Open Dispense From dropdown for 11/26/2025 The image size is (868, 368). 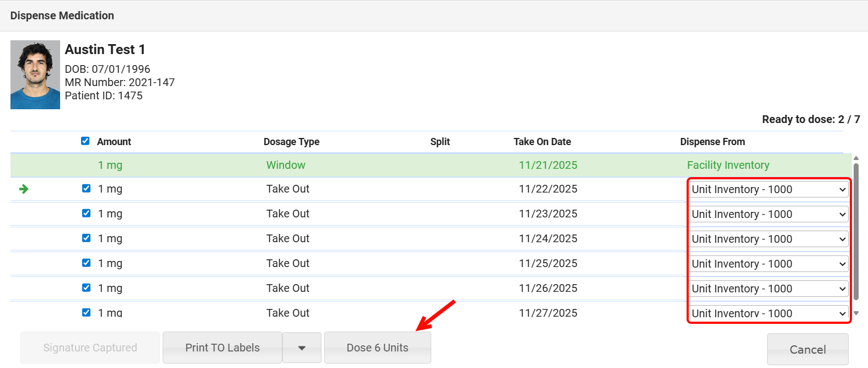coord(768,289)
